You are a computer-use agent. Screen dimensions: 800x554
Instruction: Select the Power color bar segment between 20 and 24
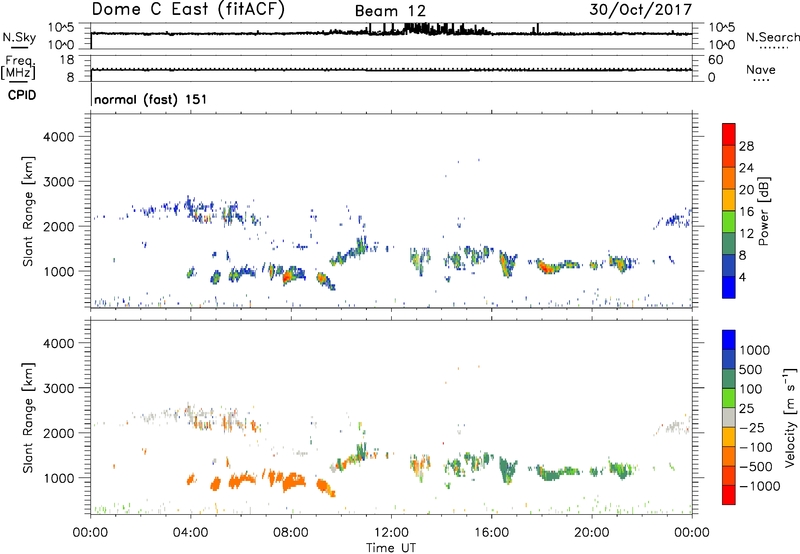(729, 178)
